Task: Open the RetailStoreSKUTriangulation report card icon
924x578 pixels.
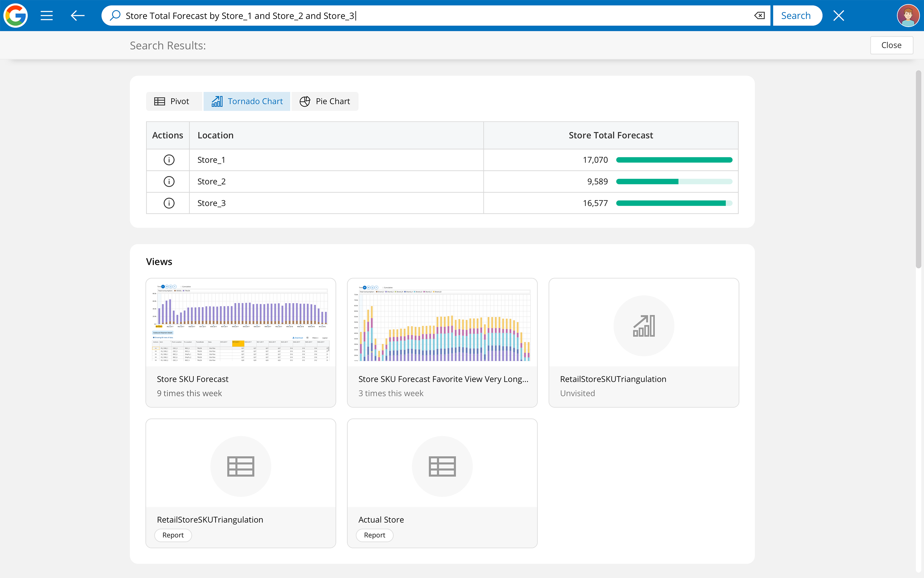Action: pos(241,466)
